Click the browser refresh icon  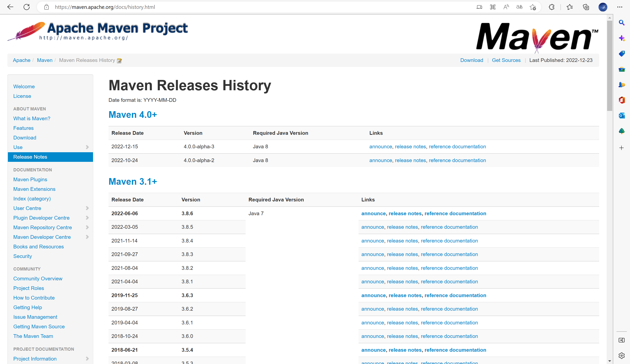27,7
